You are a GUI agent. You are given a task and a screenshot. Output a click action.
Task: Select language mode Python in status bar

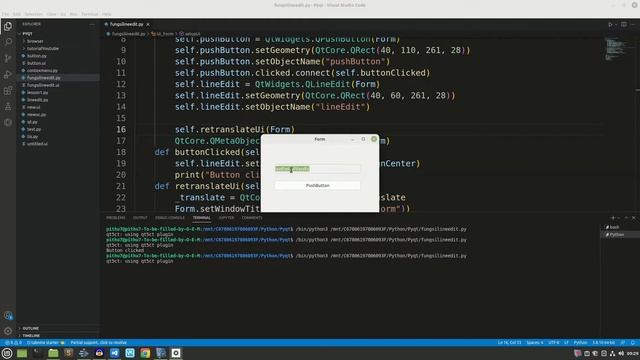[x=580, y=343]
